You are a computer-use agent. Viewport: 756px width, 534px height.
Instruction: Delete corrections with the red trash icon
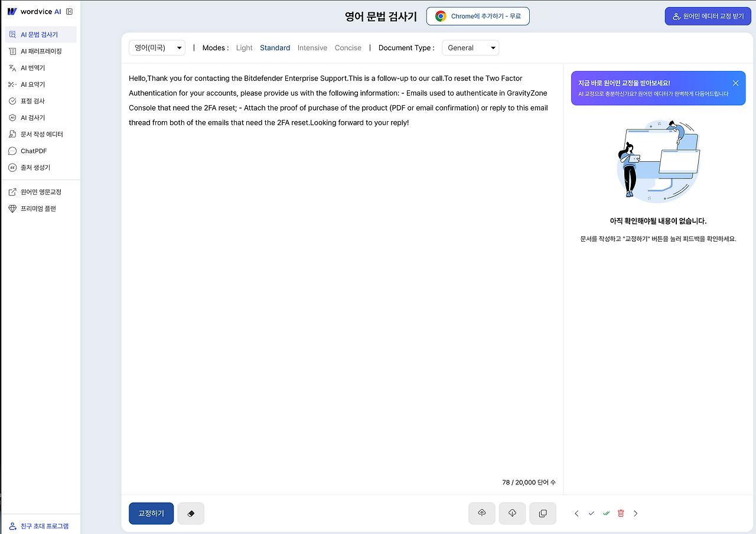coord(621,513)
